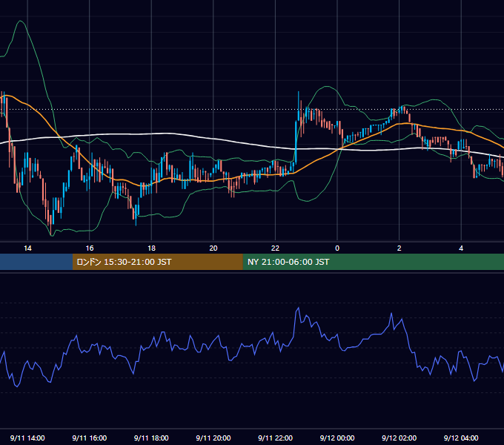
Task: Click the 0 hour label on price chart axis
Action: tap(337, 248)
